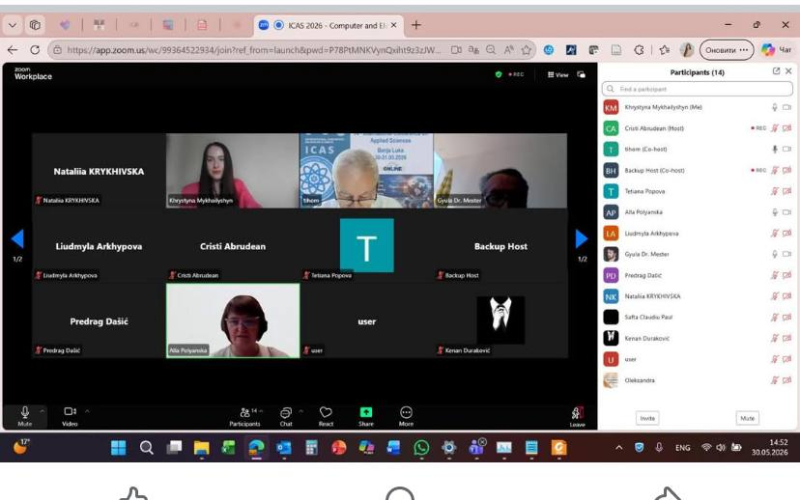Switch ENG input language
The height and width of the screenshot is (500, 800).
tap(683, 447)
